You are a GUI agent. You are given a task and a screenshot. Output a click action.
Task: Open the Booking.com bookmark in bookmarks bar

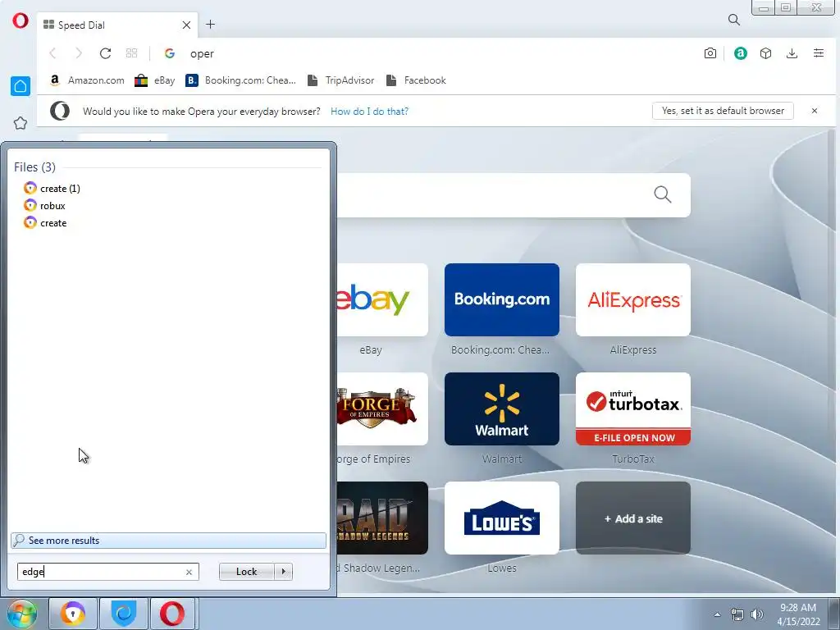point(240,80)
